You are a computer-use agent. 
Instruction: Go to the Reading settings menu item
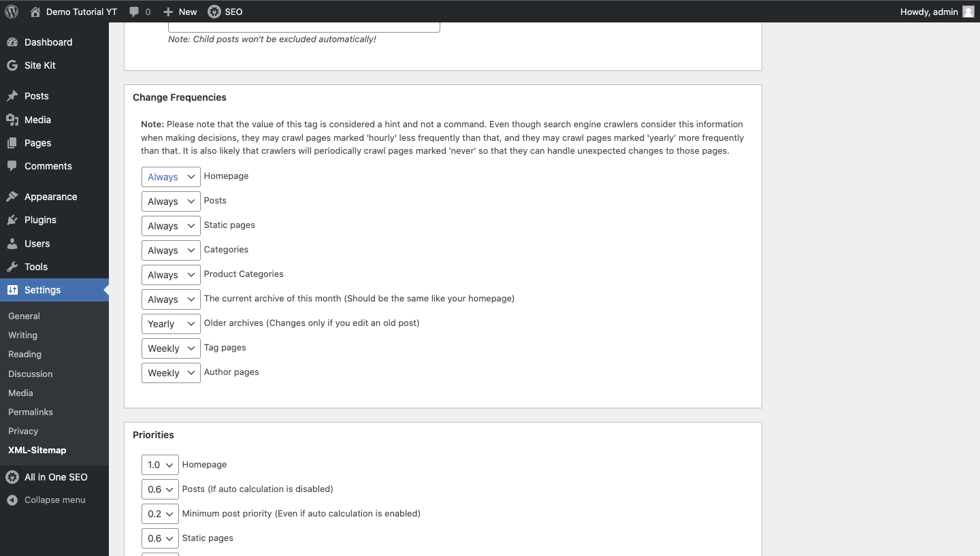pos(24,354)
